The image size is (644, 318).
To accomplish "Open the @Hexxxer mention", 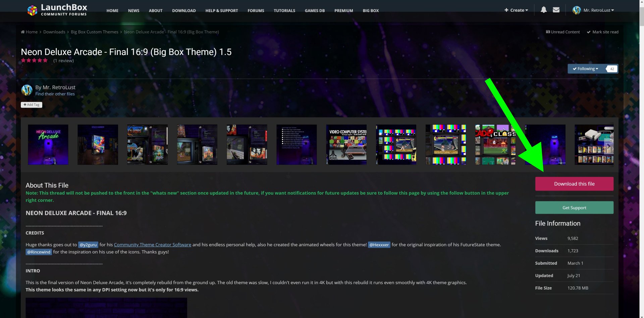I will click(x=379, y=245).
